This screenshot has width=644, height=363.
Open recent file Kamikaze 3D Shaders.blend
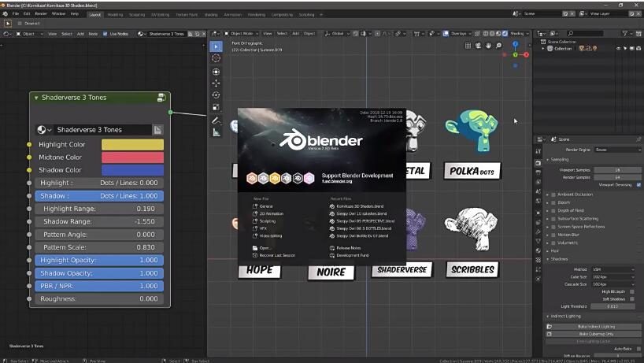(357, 206)
